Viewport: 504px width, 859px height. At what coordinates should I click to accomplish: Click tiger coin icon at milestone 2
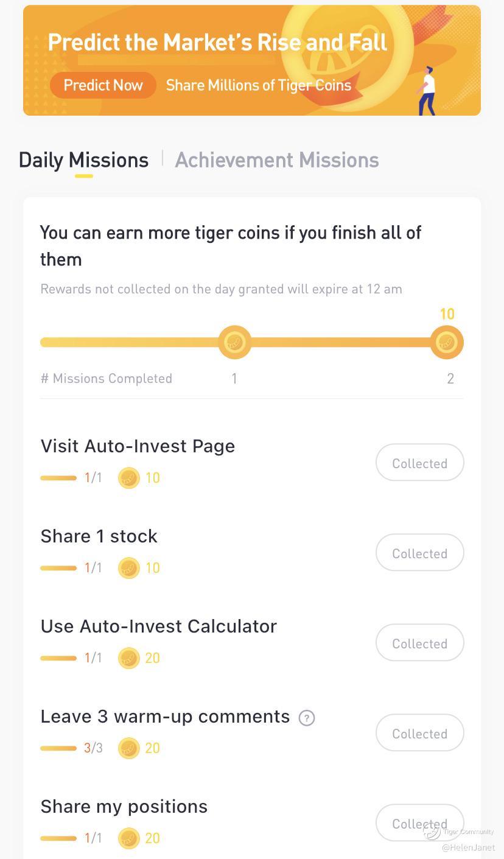(447, 342)
